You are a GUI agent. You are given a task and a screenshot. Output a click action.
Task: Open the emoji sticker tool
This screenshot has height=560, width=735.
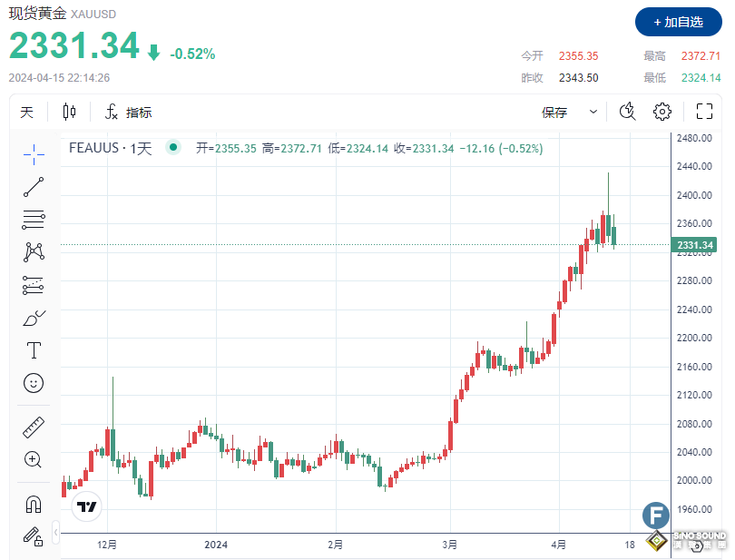point(34,383)
